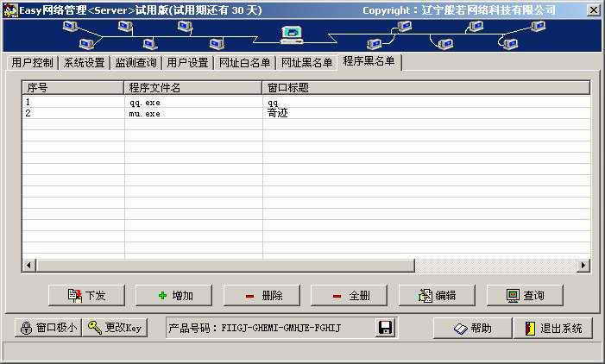Image resolution: width=605 pixels, height=364 pixels.
Task: Minimize window with 窗口极小 button
Action: click(48, 328)
